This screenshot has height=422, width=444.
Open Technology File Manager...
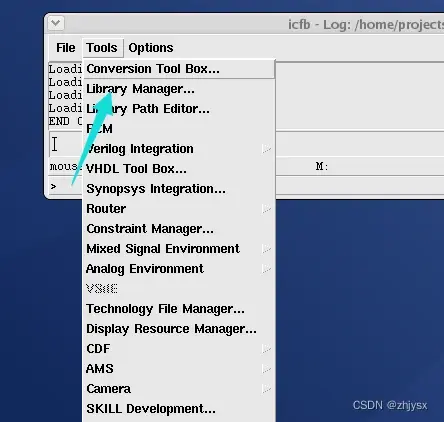(x=179, y=309)
